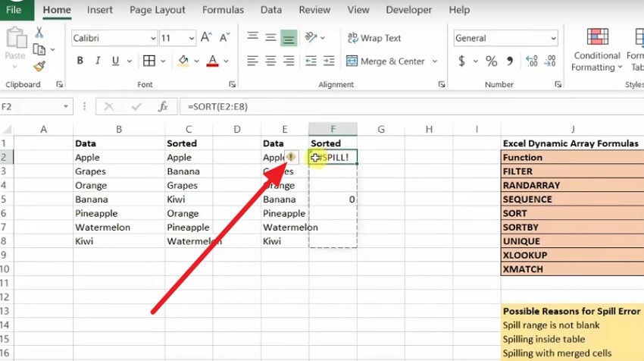Viewport: 644px width, 361px height.
Task: Open the Calibri font name dropdown
Action: [x=153, y=38]
